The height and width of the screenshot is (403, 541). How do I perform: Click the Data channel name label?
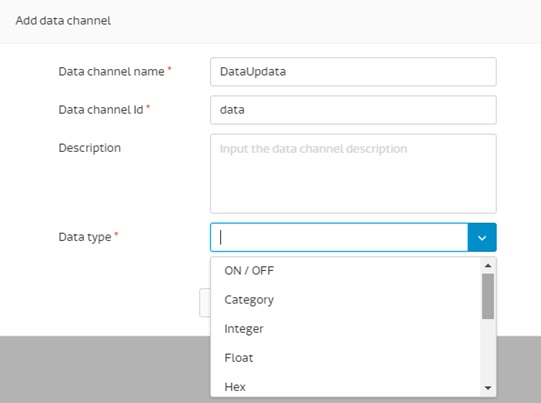111,71
